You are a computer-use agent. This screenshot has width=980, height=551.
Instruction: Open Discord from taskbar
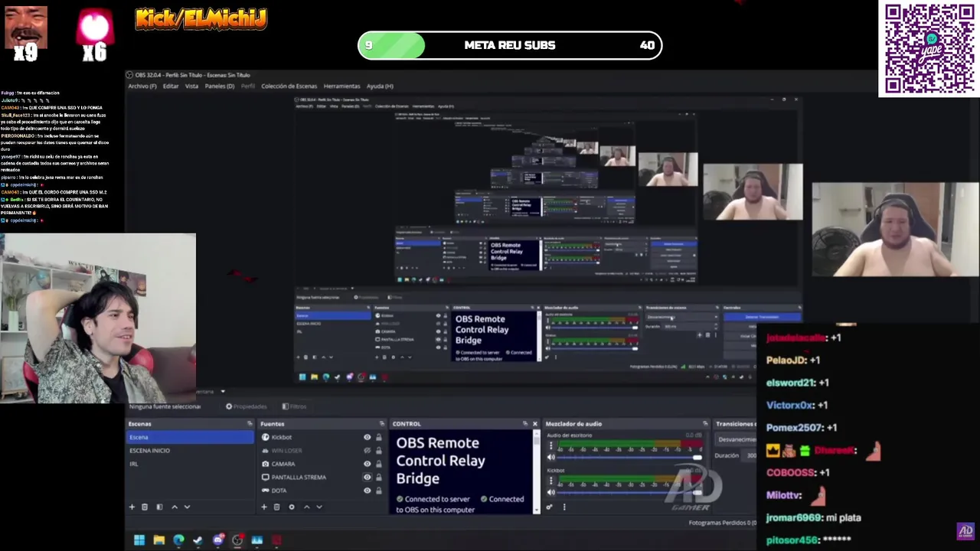tap(218, 540)
